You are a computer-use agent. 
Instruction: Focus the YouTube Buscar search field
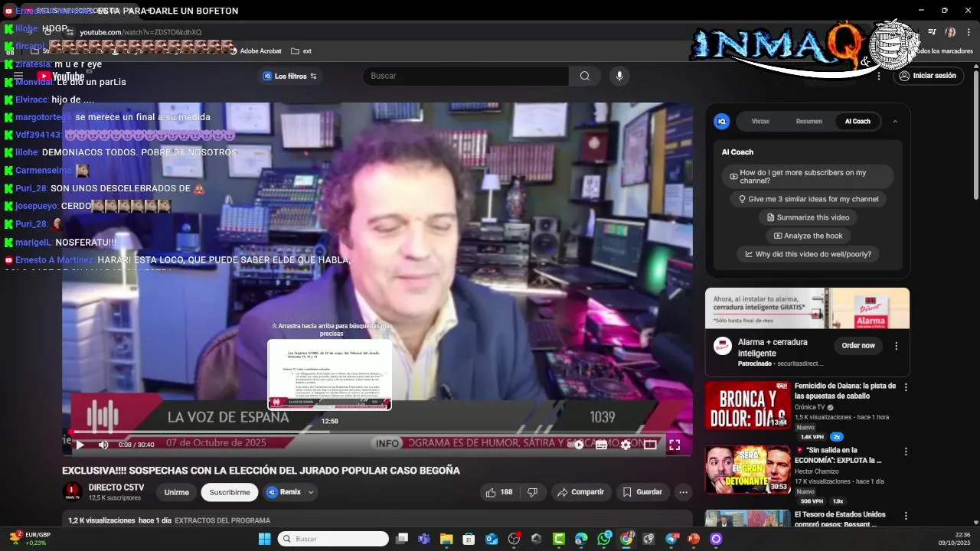pyautogui.click(x=465, y=76)
